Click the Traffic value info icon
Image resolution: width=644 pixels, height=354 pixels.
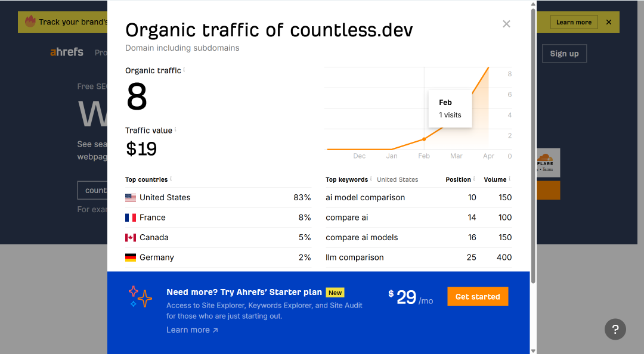[175, 129]
